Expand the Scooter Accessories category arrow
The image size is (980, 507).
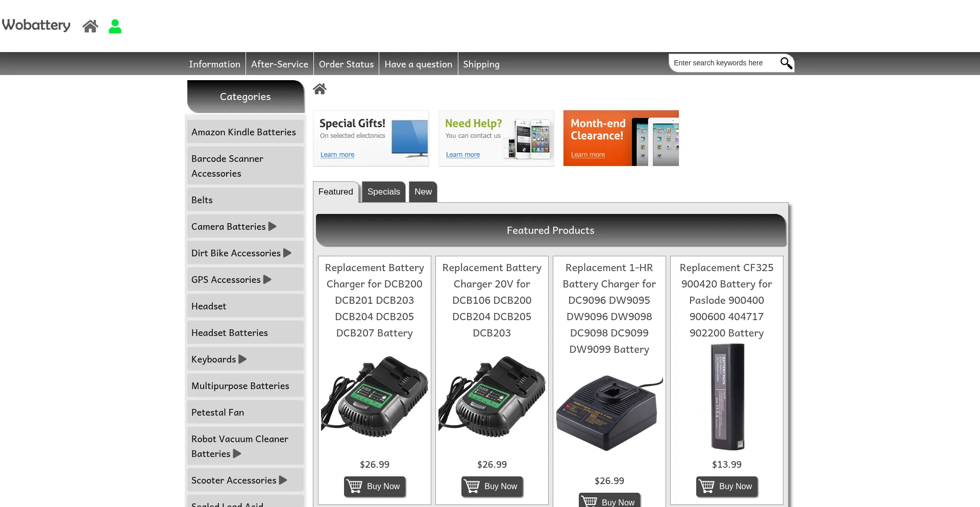pyautogui.click(x=283, y=480)
